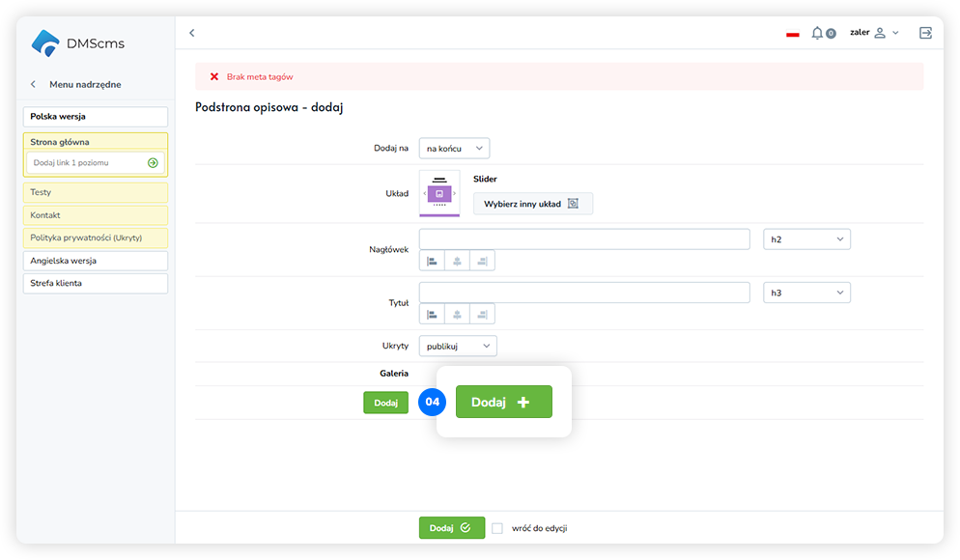Open the Dodaj na dropdown
The image size is (960, 560).
click(x=454, y=148)
